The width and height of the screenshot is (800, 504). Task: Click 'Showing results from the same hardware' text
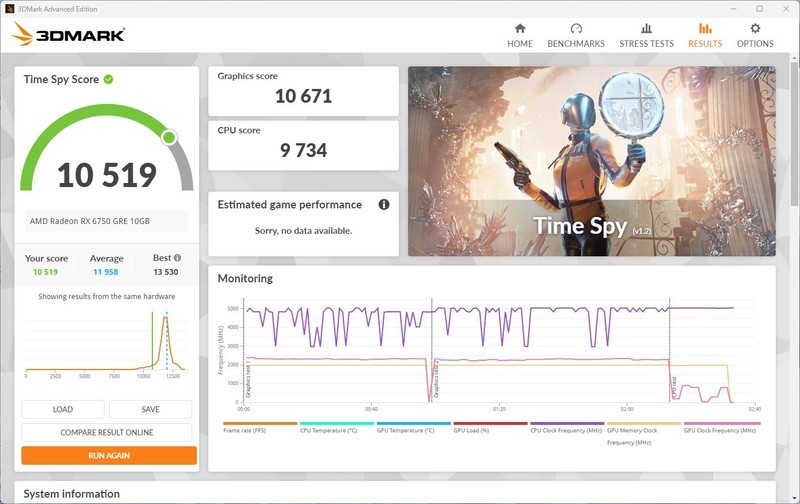pyautogui.click(x=107, y=296)
